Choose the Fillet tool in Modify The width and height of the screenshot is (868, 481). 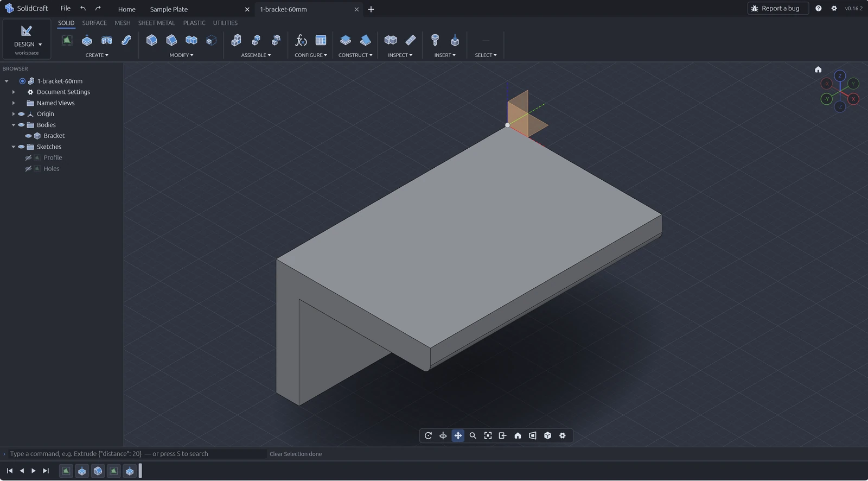pos(152,40)
